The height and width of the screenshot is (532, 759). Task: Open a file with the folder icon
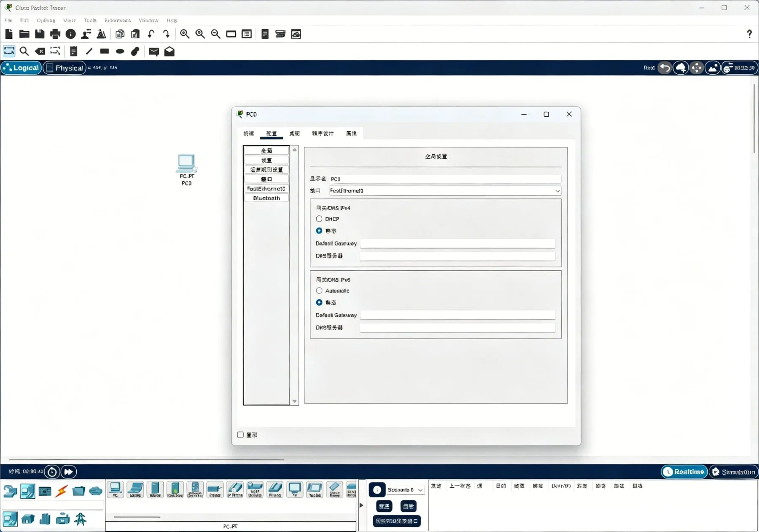click(x=24, y=34)
